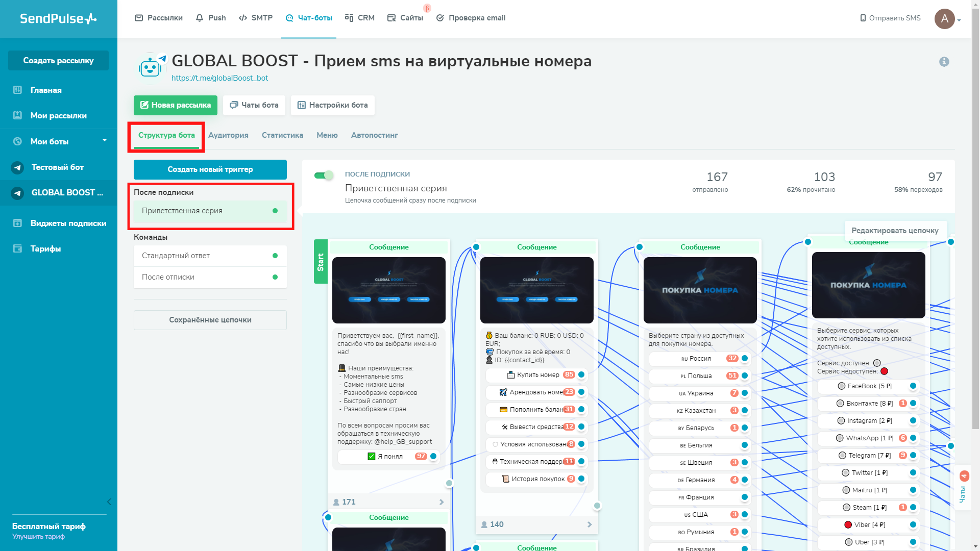Select the Аудитория tab
980x551 pixels.
[228, 135]
